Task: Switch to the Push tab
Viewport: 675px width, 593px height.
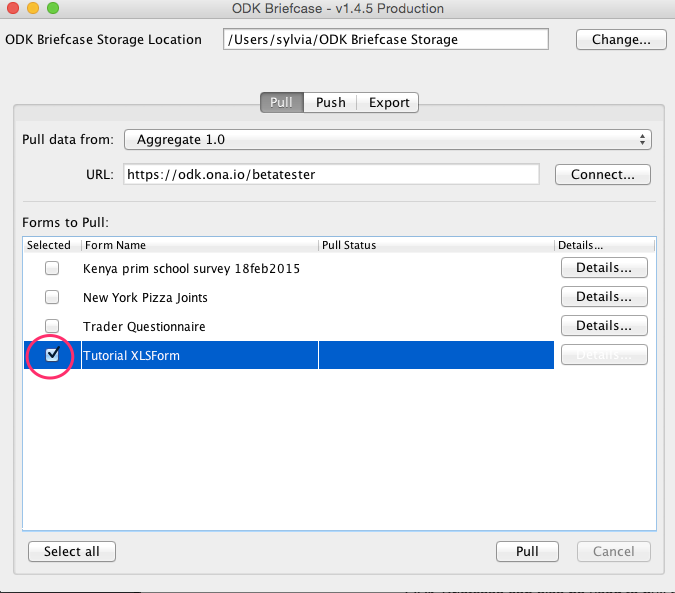Action: click(x=331, y=102)
